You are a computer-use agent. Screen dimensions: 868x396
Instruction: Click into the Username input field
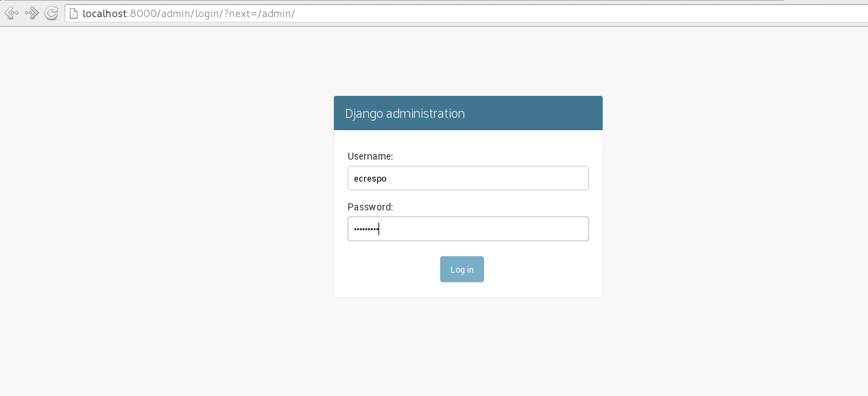468,178
